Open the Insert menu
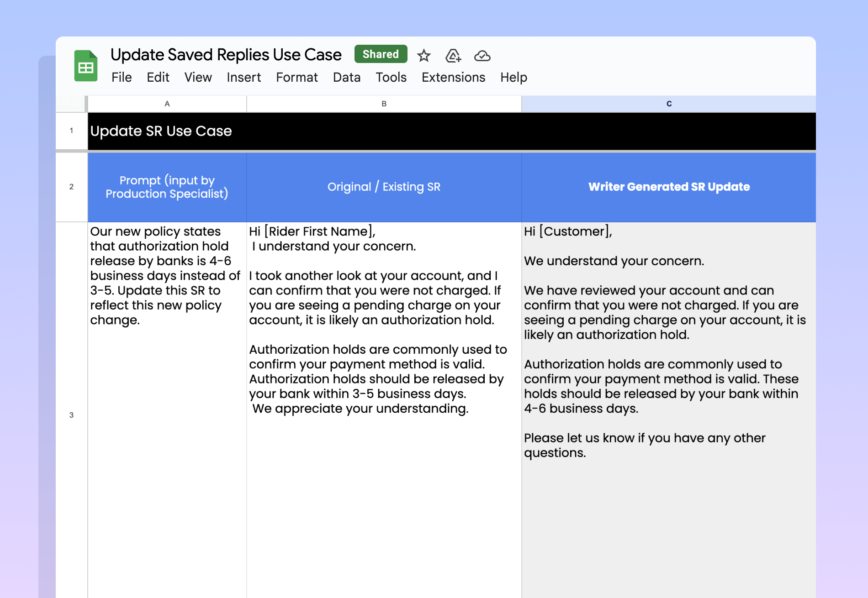Screen dimensions: 868x598 243,78
